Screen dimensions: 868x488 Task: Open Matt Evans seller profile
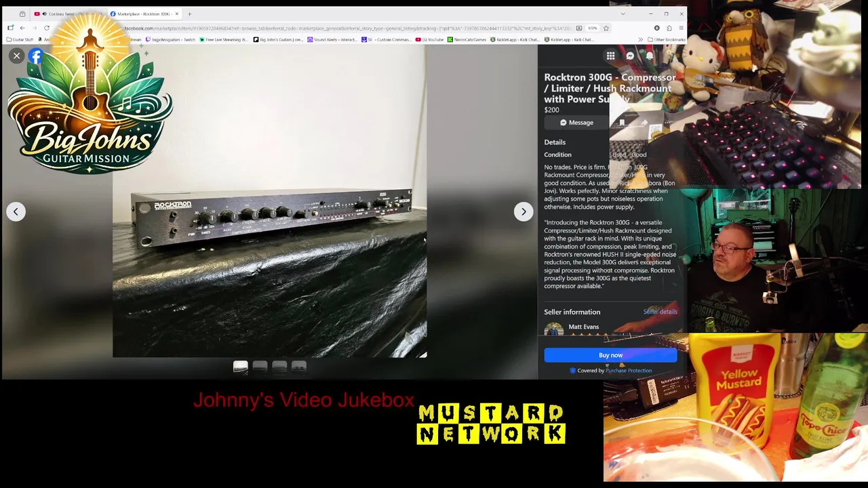[x=583, y=327]
